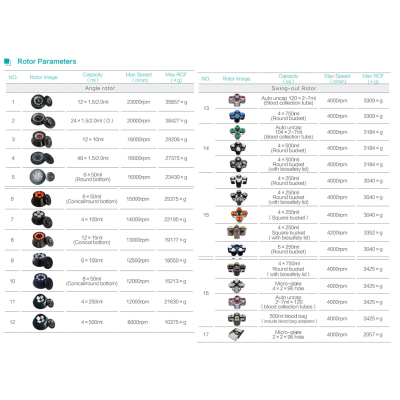
Task: Click the Angle rotor section header
Action: click(x=100, y=88)
